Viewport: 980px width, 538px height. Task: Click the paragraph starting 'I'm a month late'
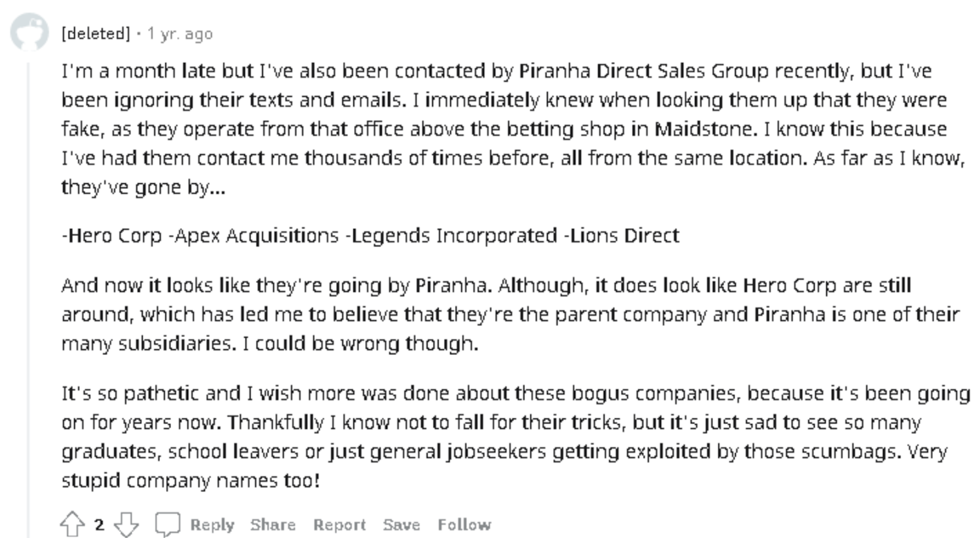tap(490, 129)
